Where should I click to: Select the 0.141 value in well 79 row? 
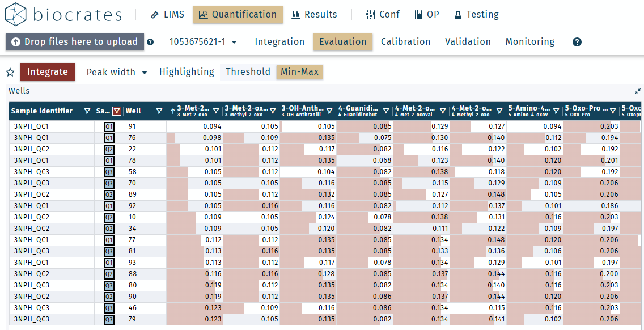[x=478, y=319]
